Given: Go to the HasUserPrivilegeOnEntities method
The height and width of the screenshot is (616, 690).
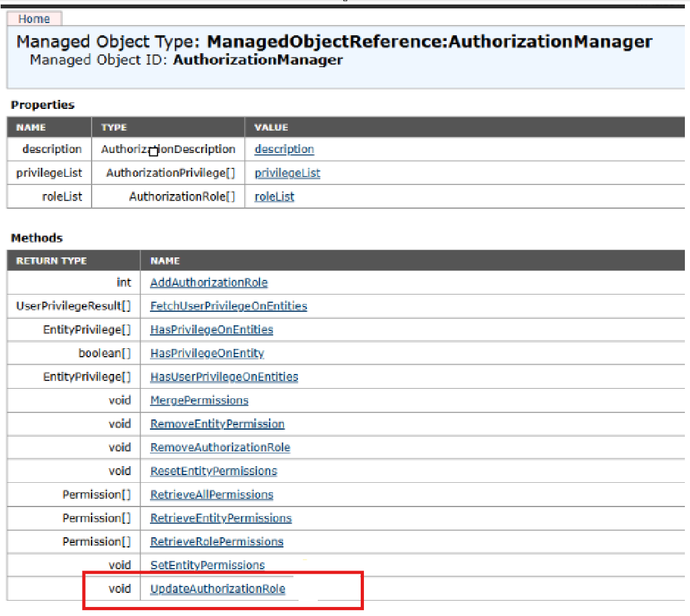Looking at the screenshot, I should pos(224,377).
